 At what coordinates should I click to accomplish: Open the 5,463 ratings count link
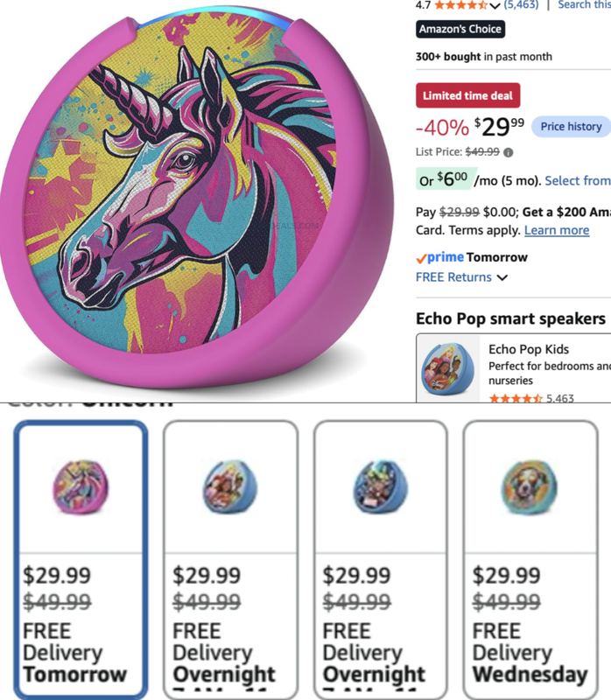[x=521, y=5]
